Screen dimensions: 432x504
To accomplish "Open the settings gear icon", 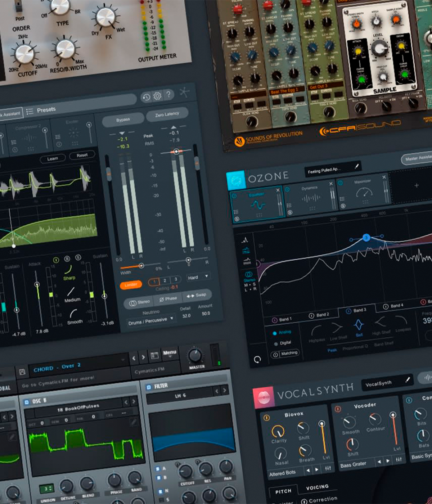I will tap(157, 96).
